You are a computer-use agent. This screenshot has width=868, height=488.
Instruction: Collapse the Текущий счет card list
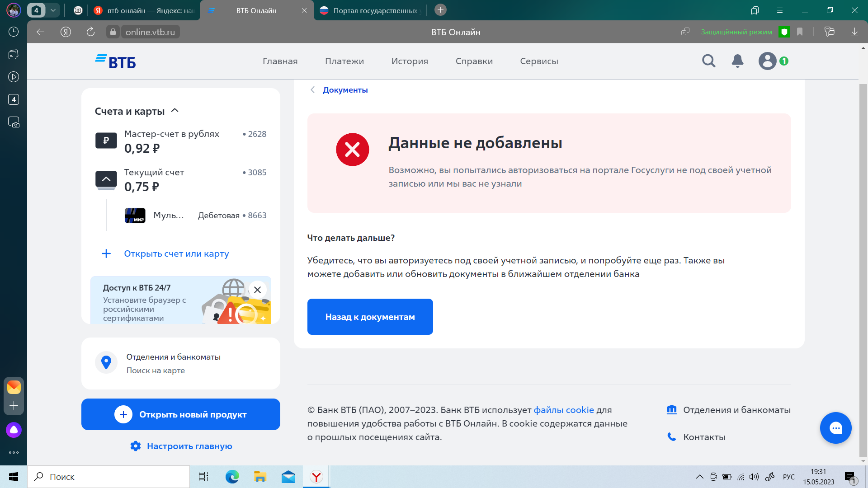106,179
